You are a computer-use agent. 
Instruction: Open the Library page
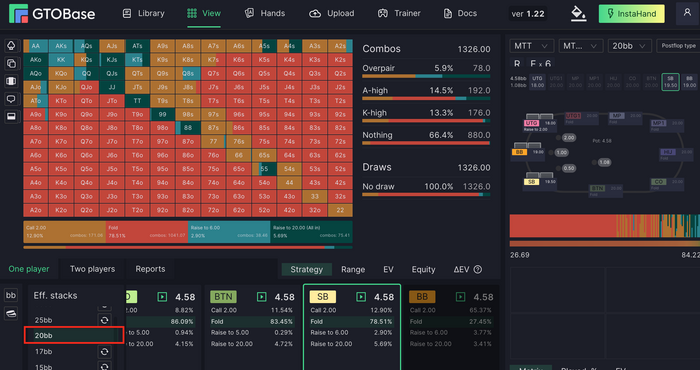(x=143, y=13)
